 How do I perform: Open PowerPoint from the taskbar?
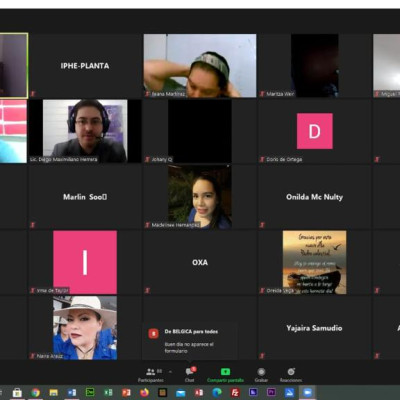[126, 393]
